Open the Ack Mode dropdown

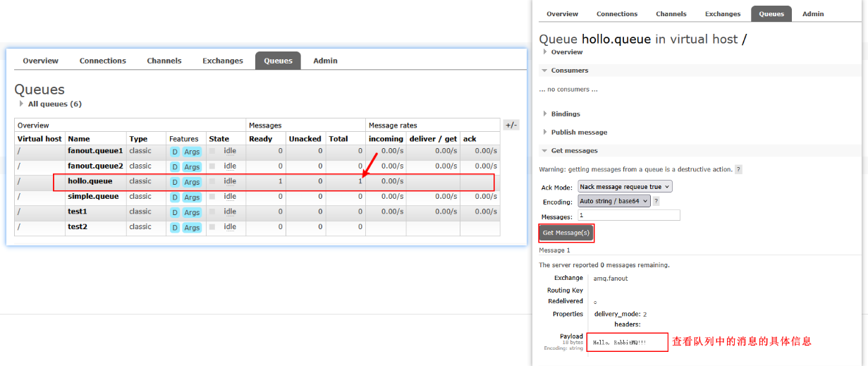coord(625,187)
